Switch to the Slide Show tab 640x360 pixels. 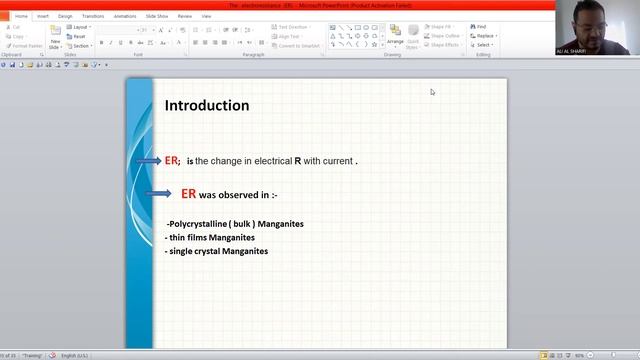(x=157, y=16)
